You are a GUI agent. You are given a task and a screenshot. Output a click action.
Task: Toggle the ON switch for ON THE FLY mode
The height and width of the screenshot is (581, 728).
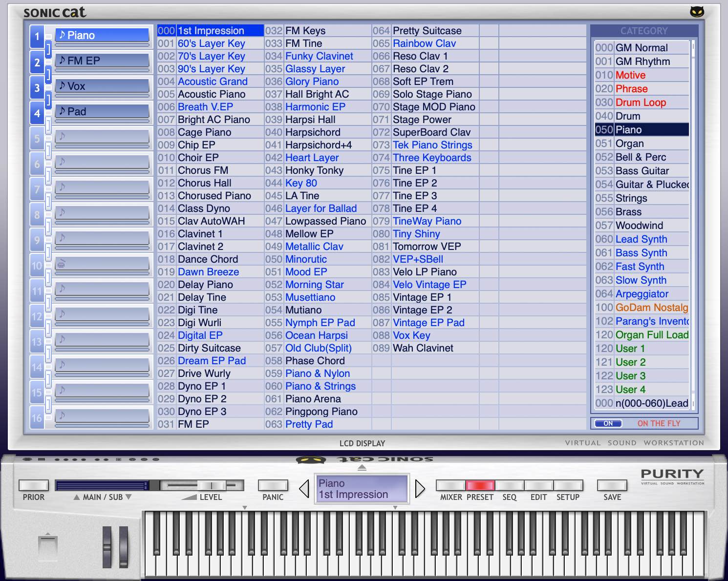pos(607,423)
